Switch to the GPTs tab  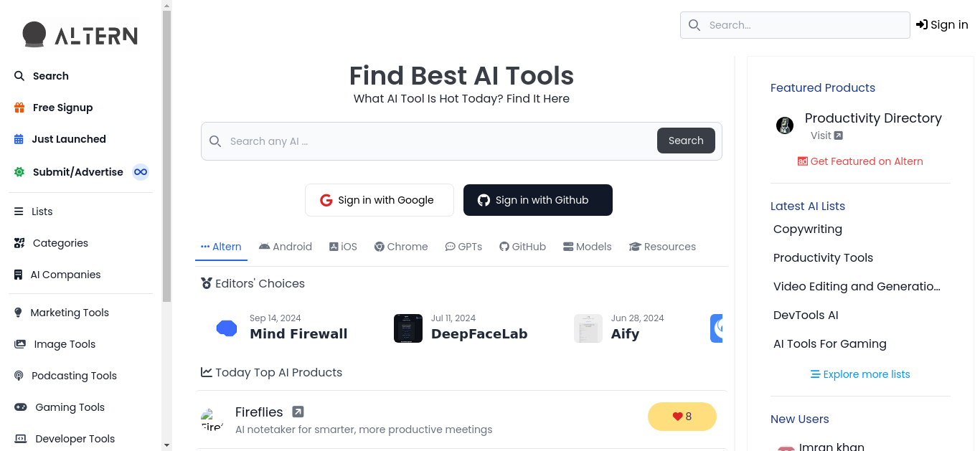click(463, 247)
